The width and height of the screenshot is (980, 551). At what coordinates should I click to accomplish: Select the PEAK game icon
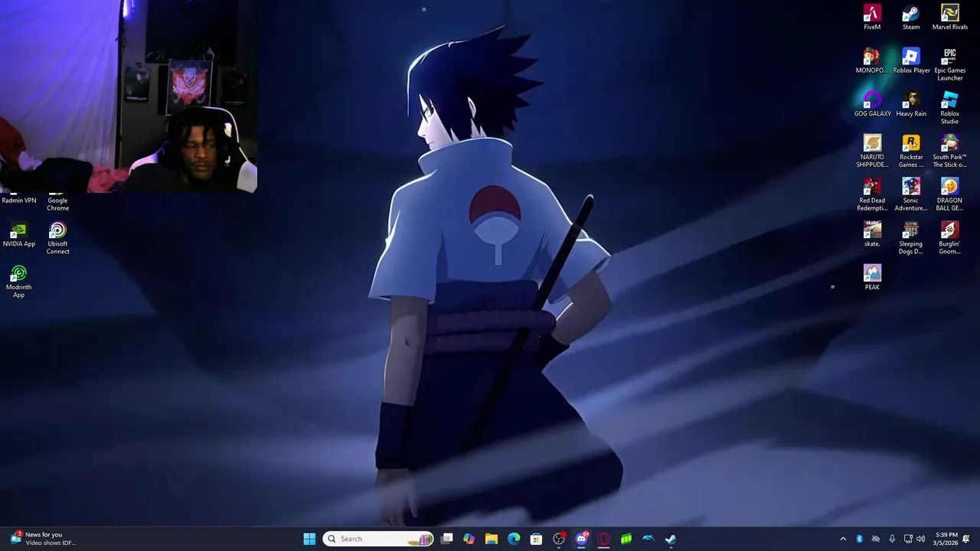click(x=872, y=278)
